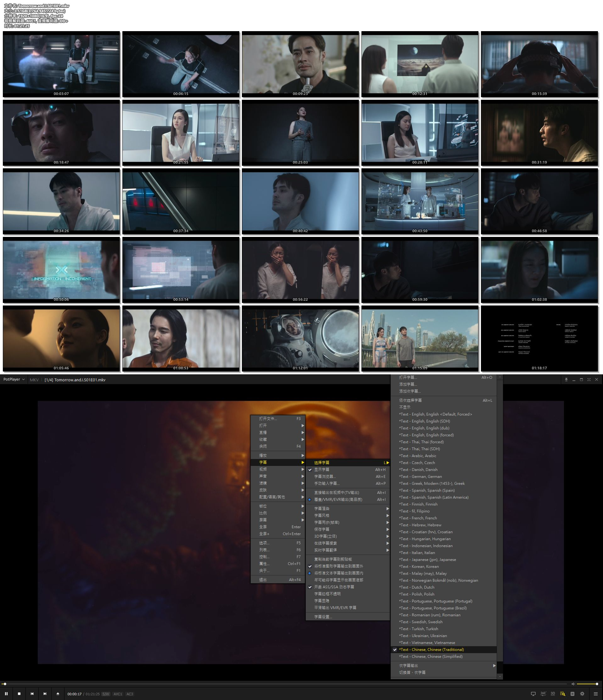The width and height of the screenshot is (603, 700).
Task: Toggle 360° video mode icon
Action: point(543,694)
